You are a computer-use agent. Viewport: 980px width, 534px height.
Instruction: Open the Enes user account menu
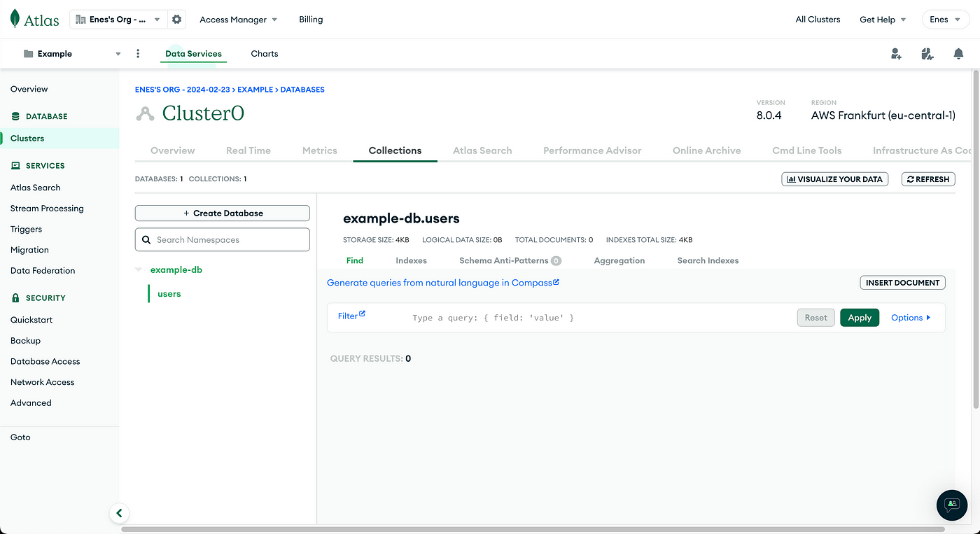946,20
